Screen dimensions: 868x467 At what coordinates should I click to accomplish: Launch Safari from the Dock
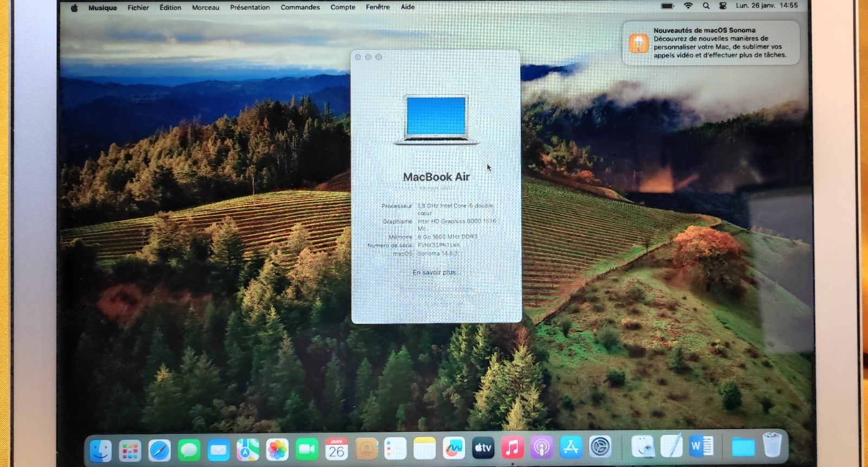(159, 450)
